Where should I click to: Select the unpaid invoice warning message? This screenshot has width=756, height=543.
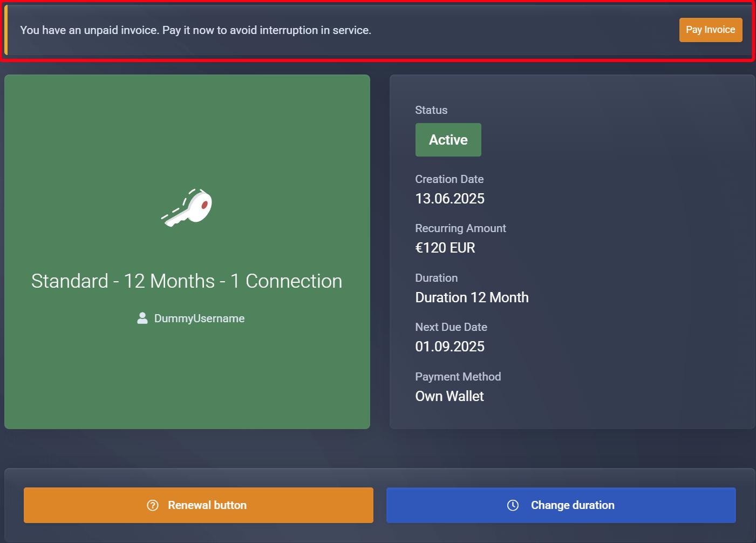tap(195, 30)
